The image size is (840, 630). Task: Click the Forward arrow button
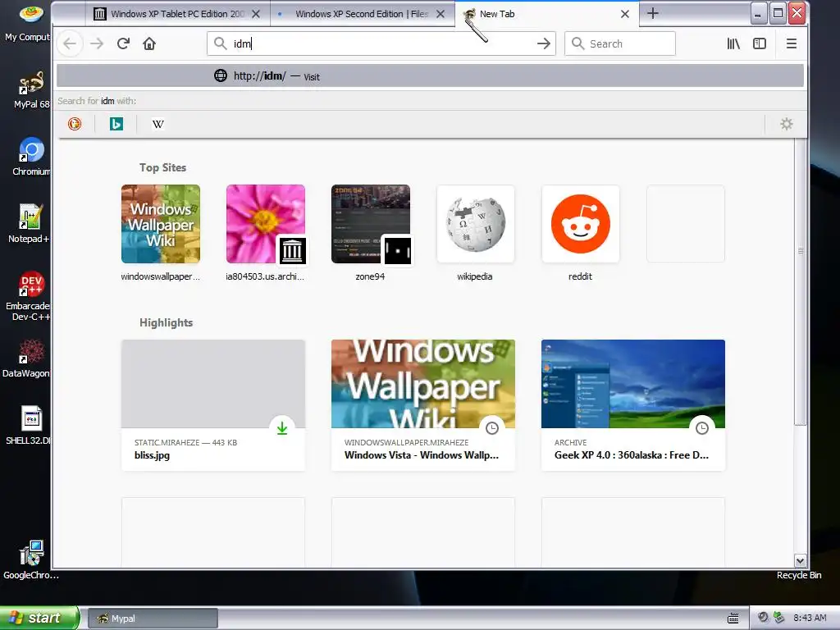click(x=97, y=44)
